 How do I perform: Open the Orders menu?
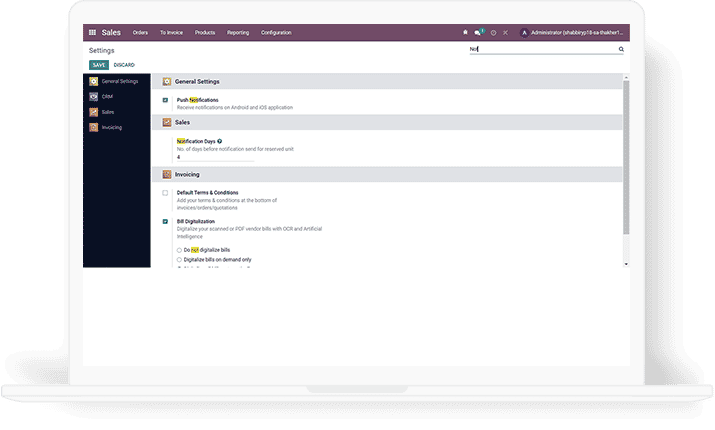140,32
